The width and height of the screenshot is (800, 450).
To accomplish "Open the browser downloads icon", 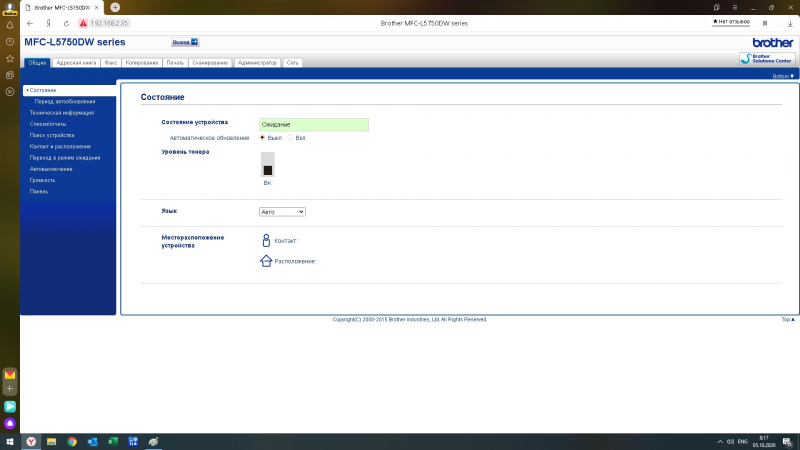I will click(792, 22).
